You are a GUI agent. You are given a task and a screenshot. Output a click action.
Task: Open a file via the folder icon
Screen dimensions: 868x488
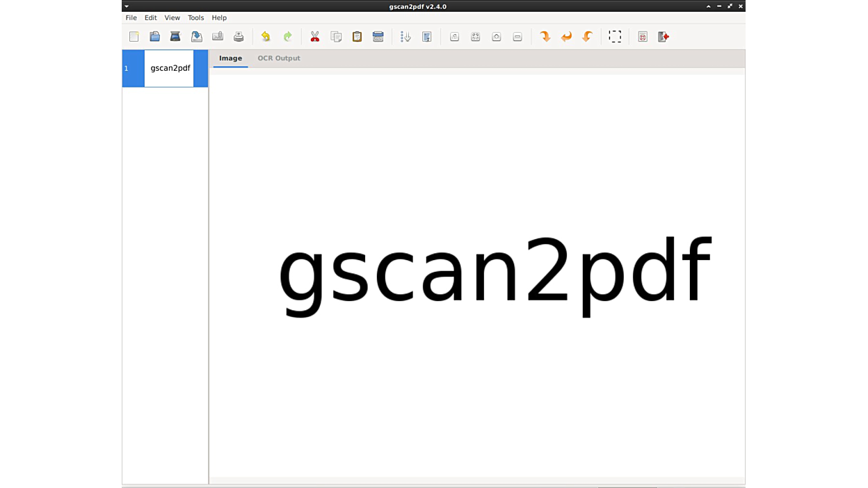point(154,37)
